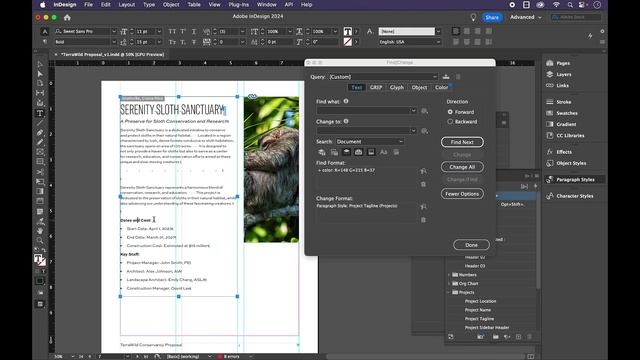
Task: Select the Backward direction radio button
Action: 450,122
